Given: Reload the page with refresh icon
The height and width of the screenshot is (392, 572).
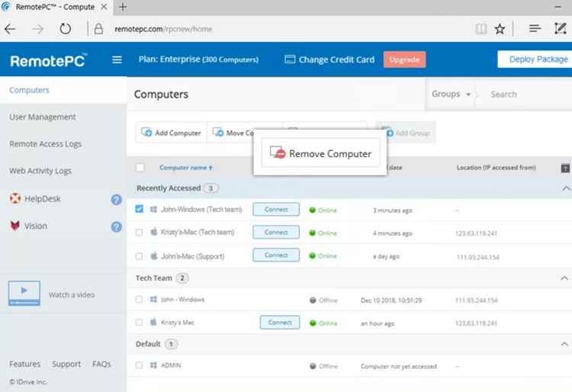Looking at the screenshot, I should [x=66, y=29].
